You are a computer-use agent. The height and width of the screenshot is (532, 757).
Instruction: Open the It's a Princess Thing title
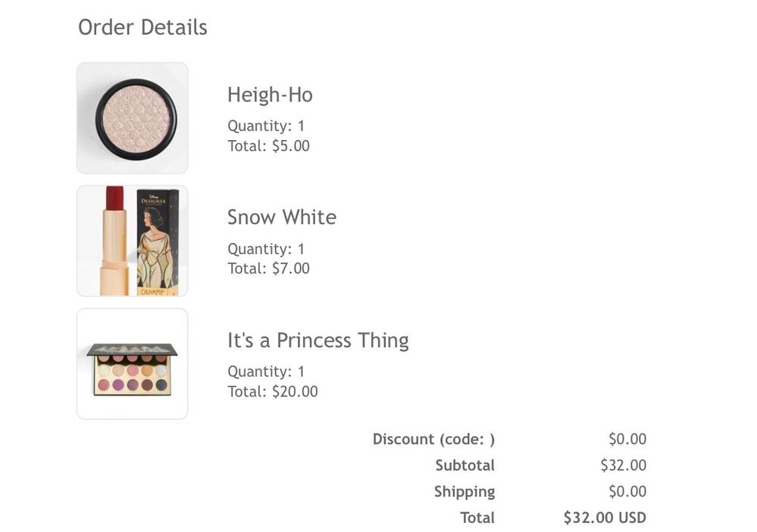pyautogui.click(x=318, y=340)
